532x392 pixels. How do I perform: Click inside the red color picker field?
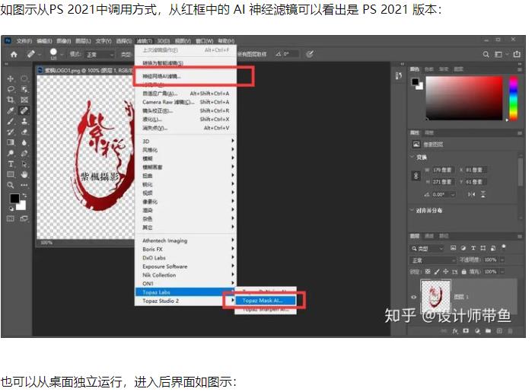(x=464, y=98)
